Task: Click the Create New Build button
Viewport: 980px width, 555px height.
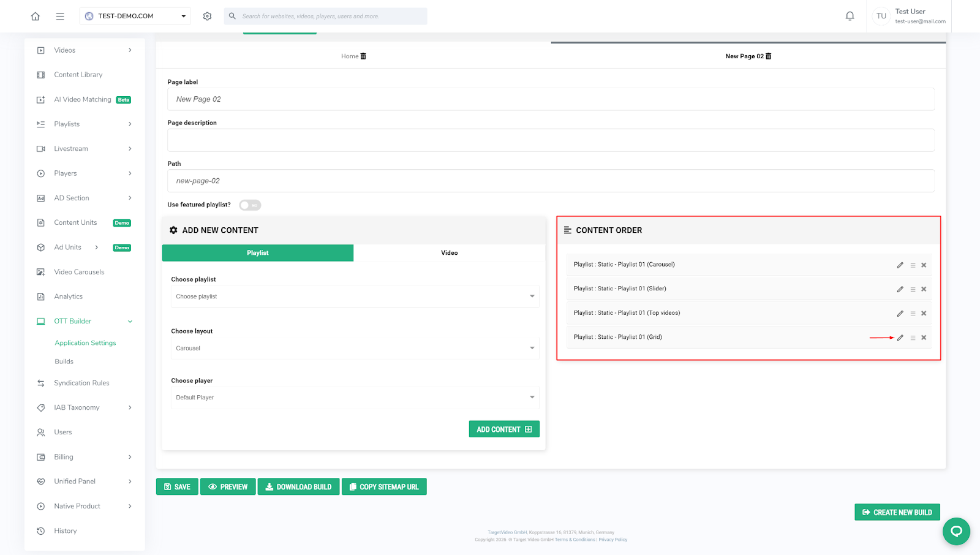Action: (x=897, y=512)
